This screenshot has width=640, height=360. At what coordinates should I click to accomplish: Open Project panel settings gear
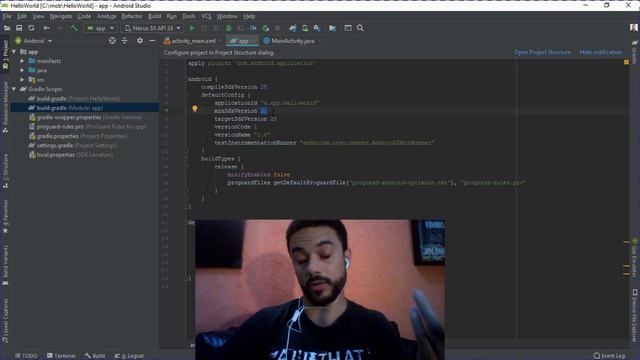[x=140, y=41]
